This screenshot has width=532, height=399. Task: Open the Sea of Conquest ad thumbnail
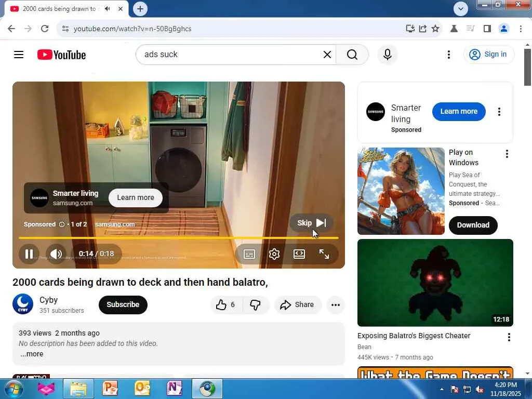click(401, 191)
